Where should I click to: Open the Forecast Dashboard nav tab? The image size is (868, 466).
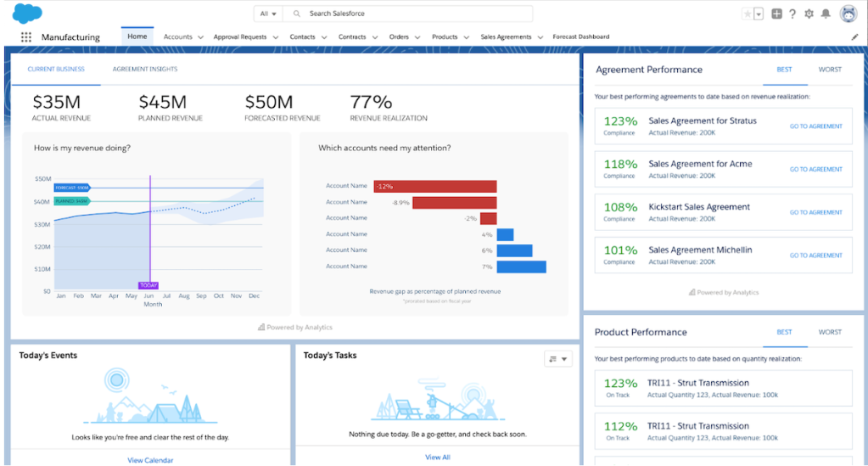(x=580, y=37)
